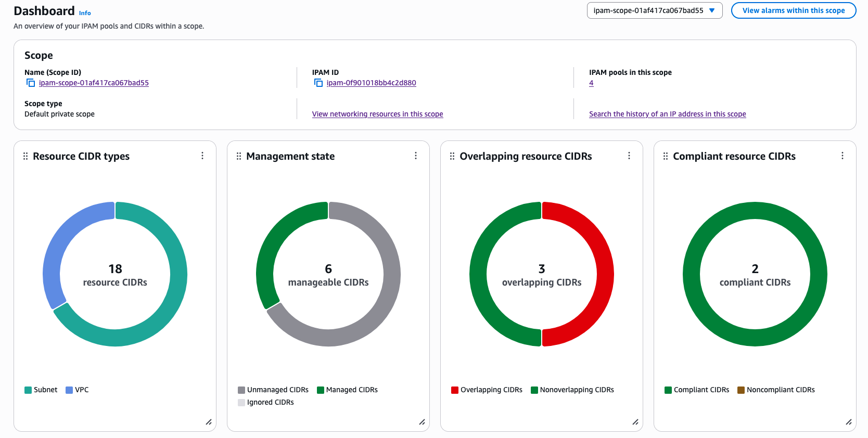Image resolution: width=868 pixels, height=438 pixels.
Task: Toggle Unmanaged CIDRs legend item
Action: coord(273,390)
